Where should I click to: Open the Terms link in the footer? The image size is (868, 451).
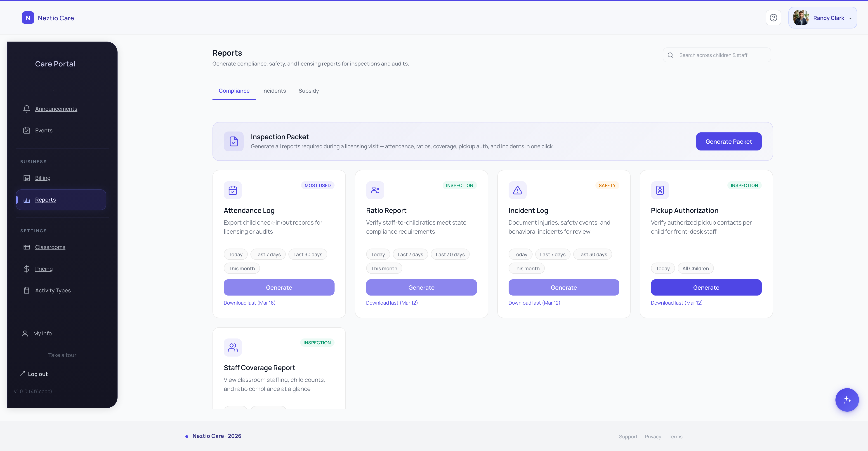[675, 436]
